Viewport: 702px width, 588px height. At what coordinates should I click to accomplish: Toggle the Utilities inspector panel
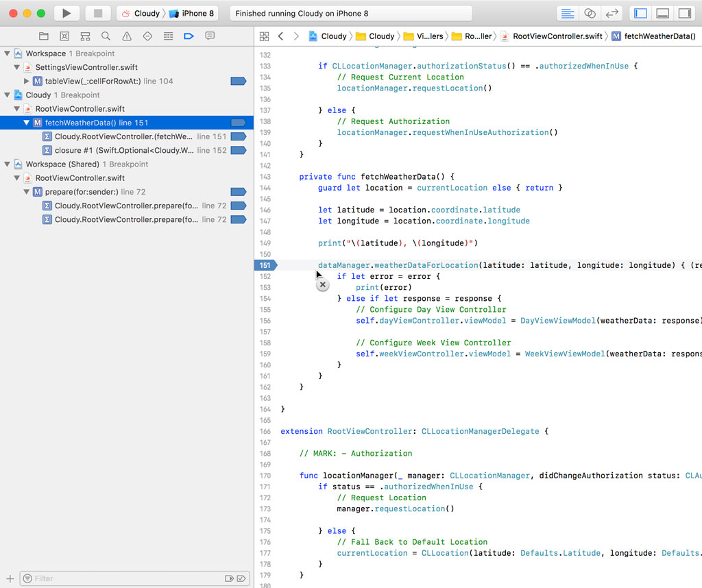click(684, 13)
